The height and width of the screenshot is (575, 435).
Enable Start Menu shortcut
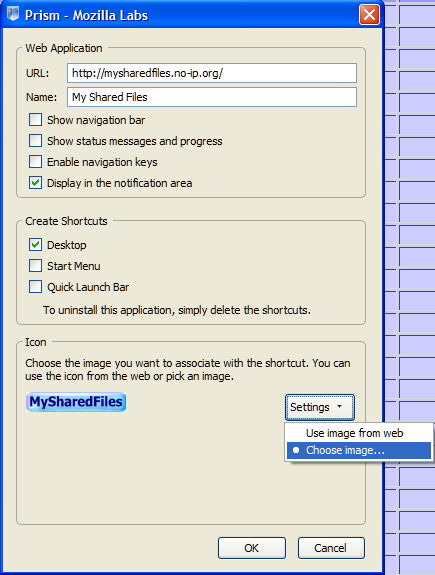[36, 265]
